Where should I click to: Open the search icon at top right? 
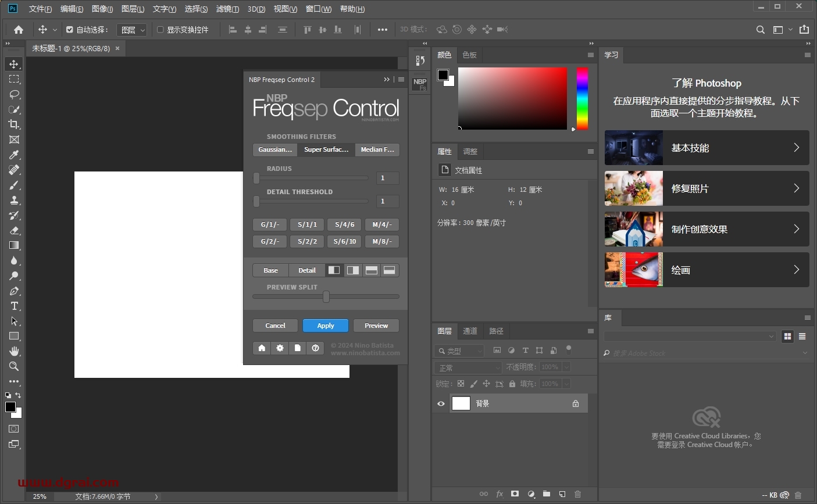[x=760, y=30]
